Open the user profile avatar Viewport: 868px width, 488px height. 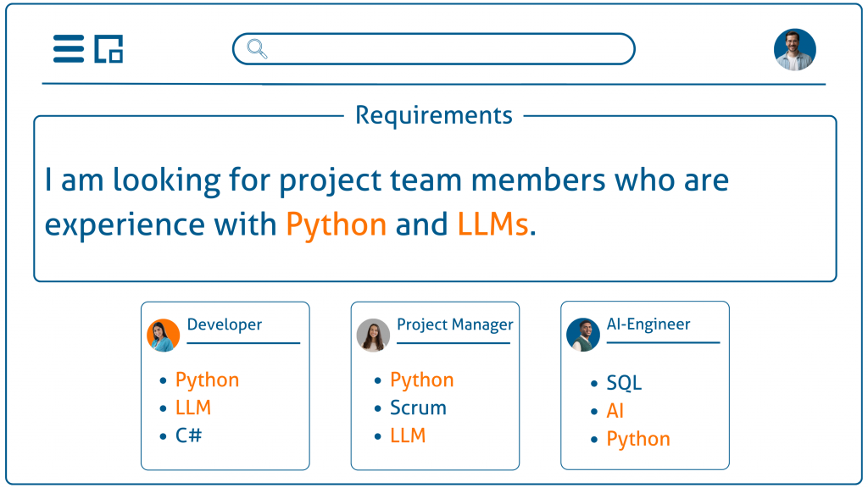point(794,49)
